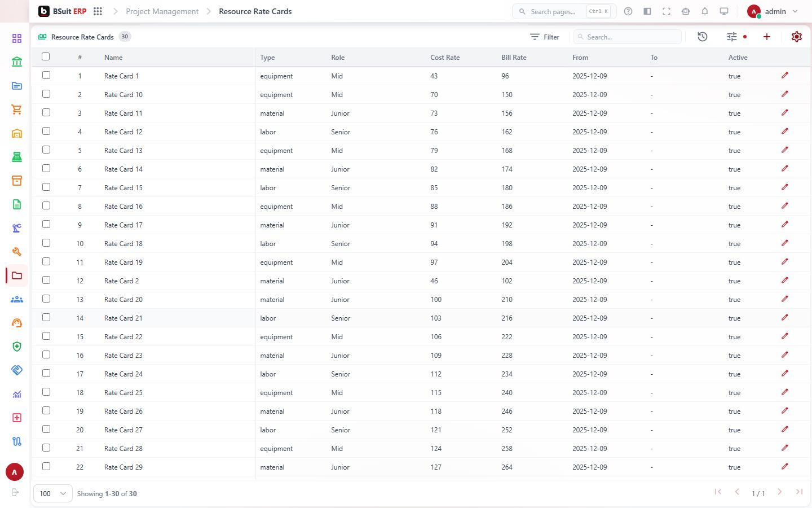Edit Rate Card 1 pencil icon
Screen dimensions: 812x508
[785, 76]
